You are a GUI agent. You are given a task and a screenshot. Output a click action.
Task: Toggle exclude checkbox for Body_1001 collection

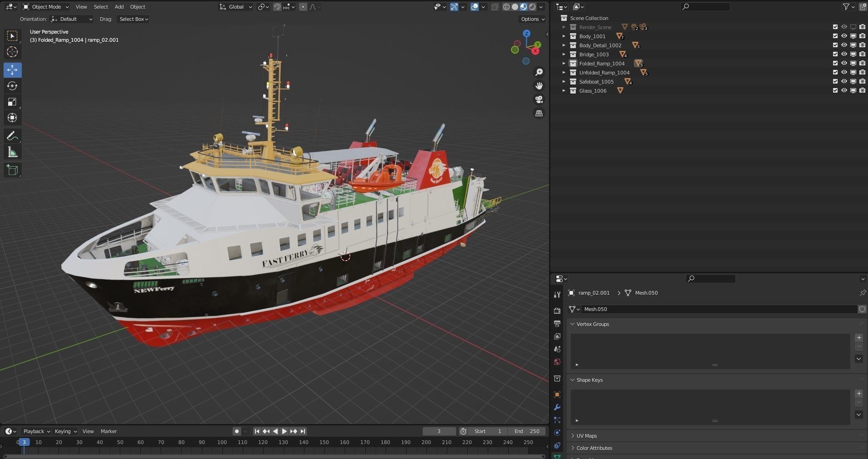tap(835, 36)
